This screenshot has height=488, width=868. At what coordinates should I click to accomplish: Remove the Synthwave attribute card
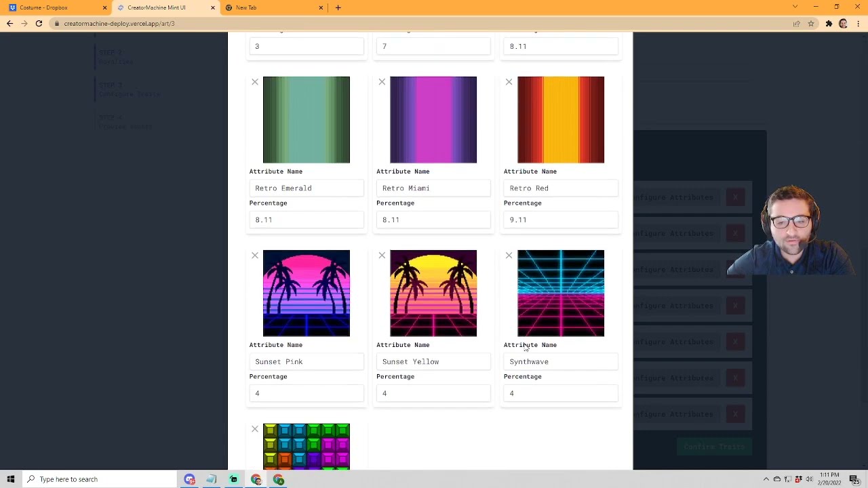click(x=509, y=256)
